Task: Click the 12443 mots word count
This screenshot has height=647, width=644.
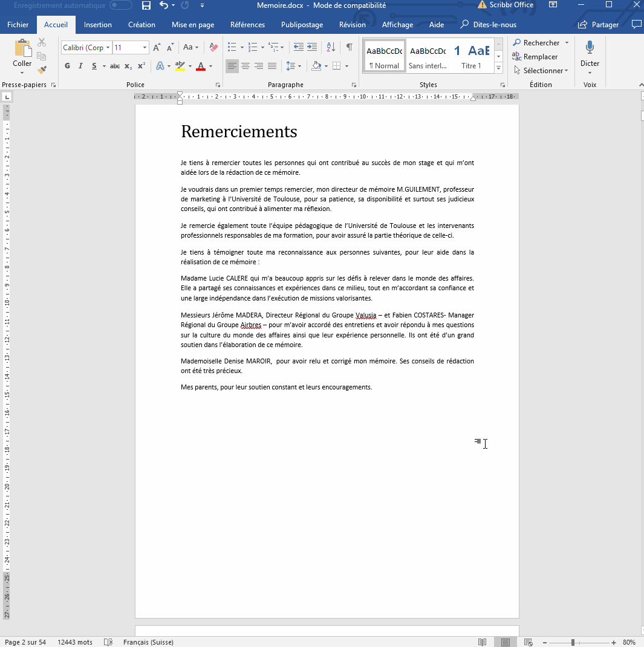Action: tap(75, 642)
